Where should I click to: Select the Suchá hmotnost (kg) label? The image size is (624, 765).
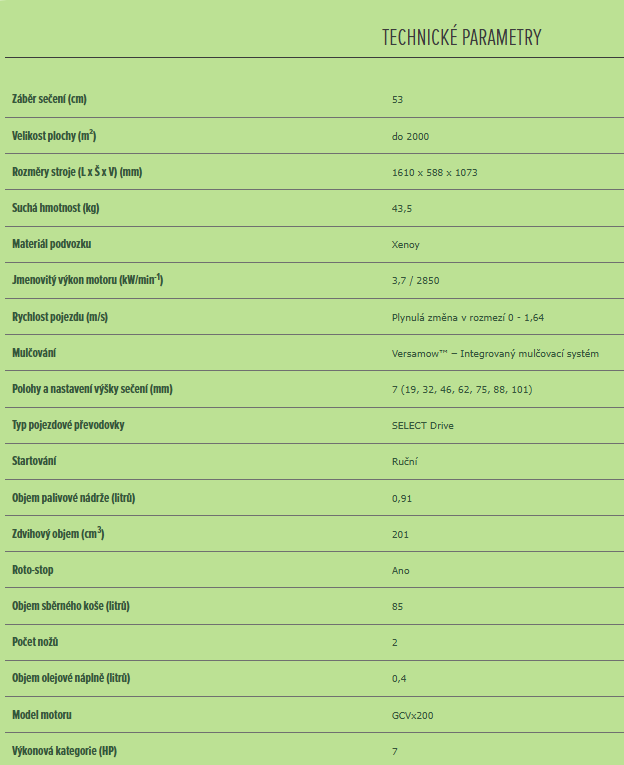click(x=56, y=208)
